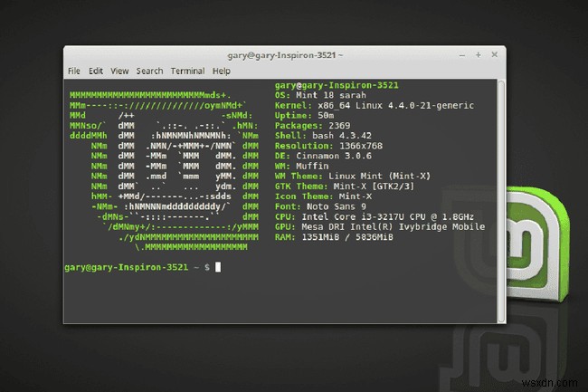Click the 'Packages: 2369' line
This screenshot has width=588, height=392.
click(312, 126)
